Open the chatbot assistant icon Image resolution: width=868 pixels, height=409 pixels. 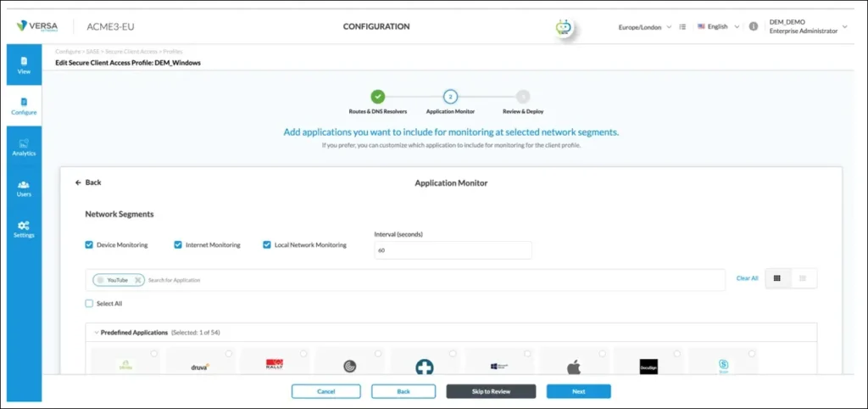click(564, 27)
